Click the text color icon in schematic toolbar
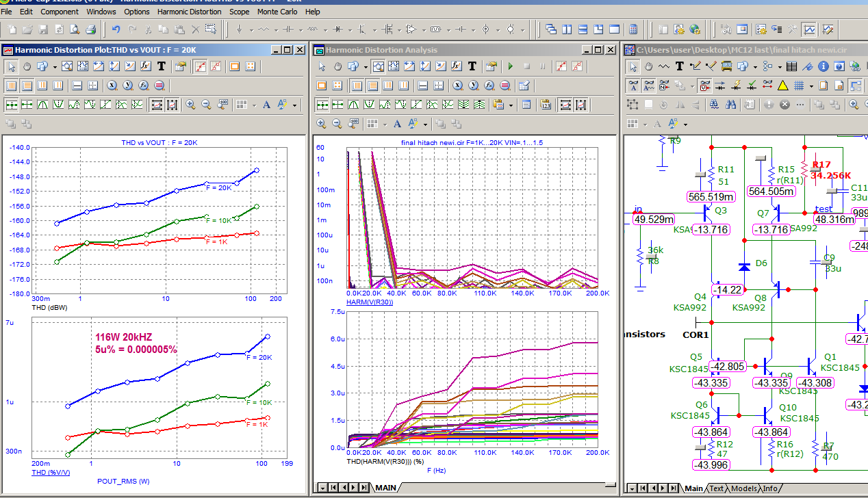 coord(673,124)
